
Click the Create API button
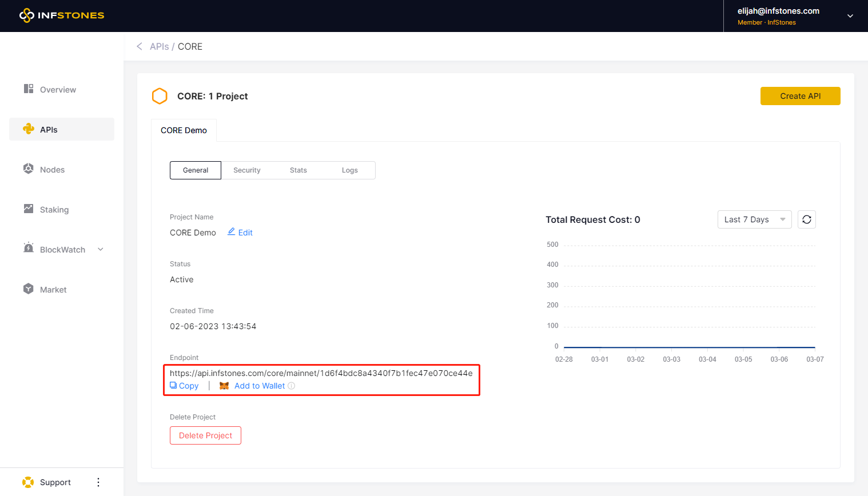tap(800, 96)
